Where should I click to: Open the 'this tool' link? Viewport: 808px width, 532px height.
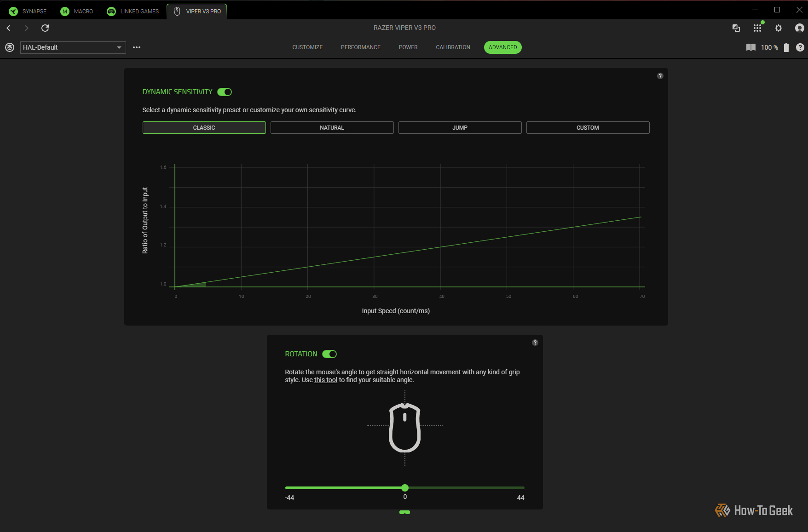pos(325,380)
